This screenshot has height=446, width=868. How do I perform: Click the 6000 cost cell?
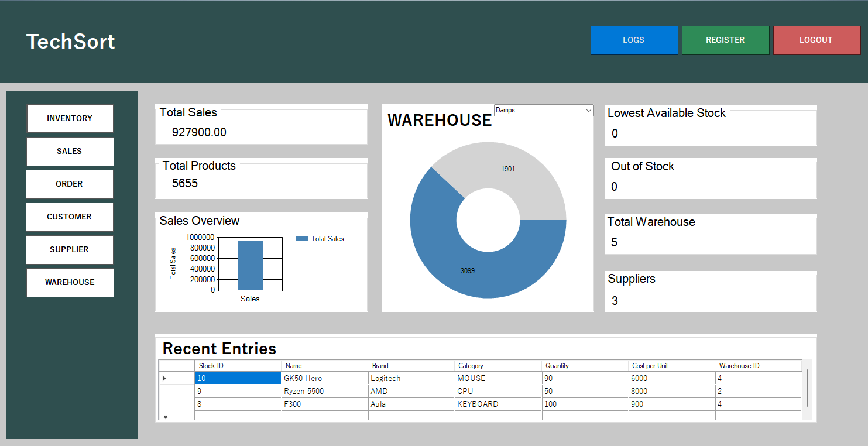(672, 379)
